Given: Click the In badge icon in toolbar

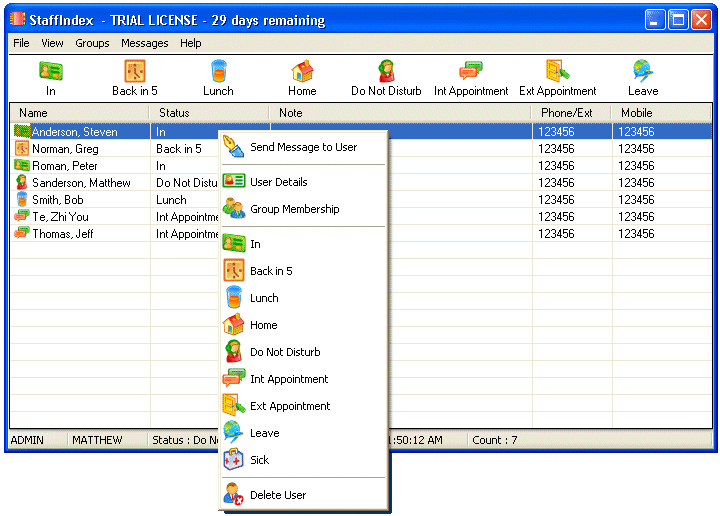Looking at the screenshot, I should [51, 71].
